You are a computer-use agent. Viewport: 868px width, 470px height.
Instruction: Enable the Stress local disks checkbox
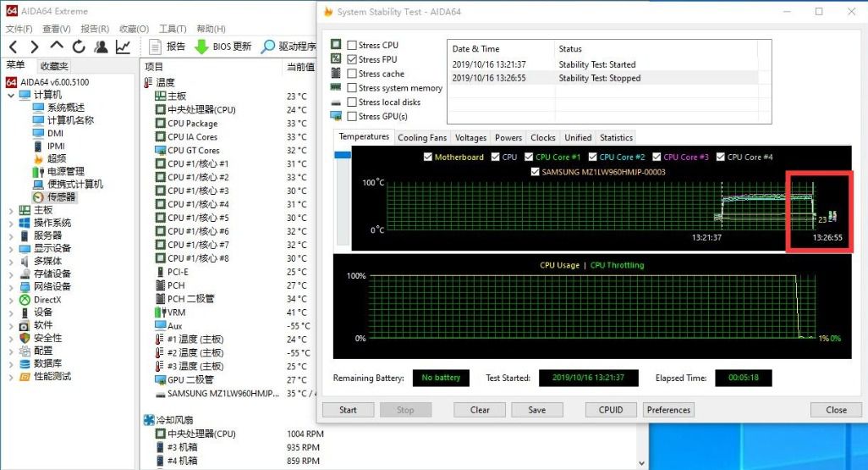click(352, 102)
